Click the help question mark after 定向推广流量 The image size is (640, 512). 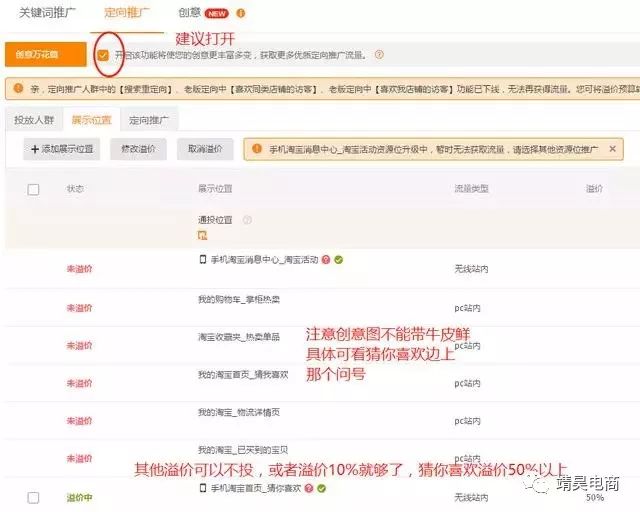tap(379, 54)
